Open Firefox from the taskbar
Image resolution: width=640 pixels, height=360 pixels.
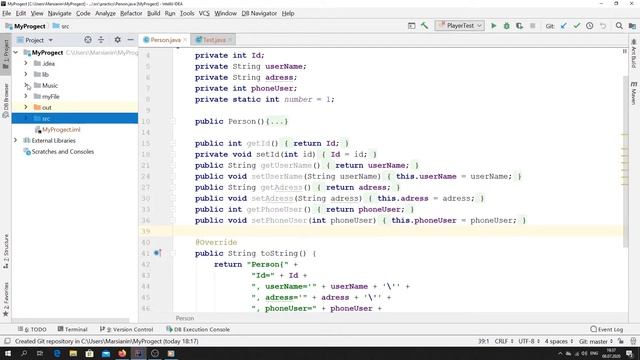coord(122,353)
